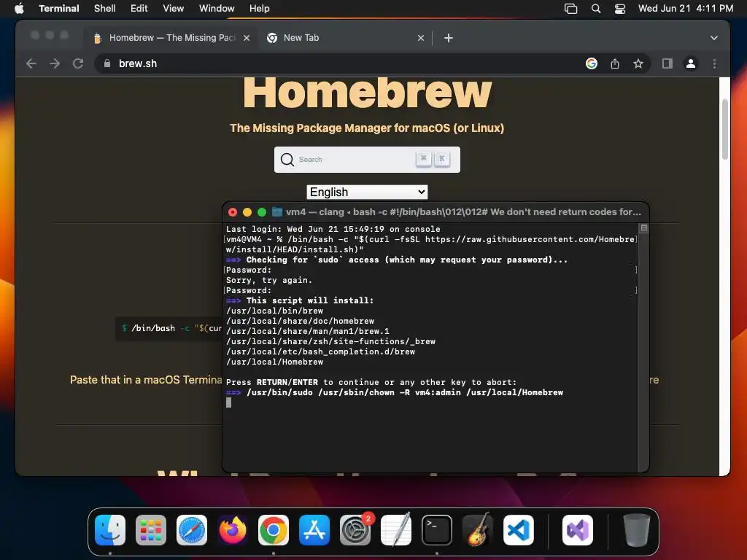Open Visual Studio purple Dock icon
This screenshot has width=747, height=560.
(x=578, y=530)
